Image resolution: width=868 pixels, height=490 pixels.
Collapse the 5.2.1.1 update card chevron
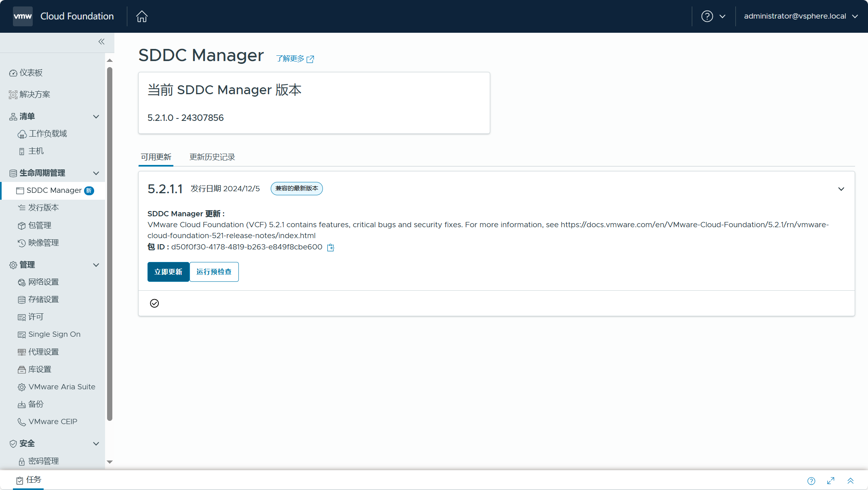click(x=841, y=189)
